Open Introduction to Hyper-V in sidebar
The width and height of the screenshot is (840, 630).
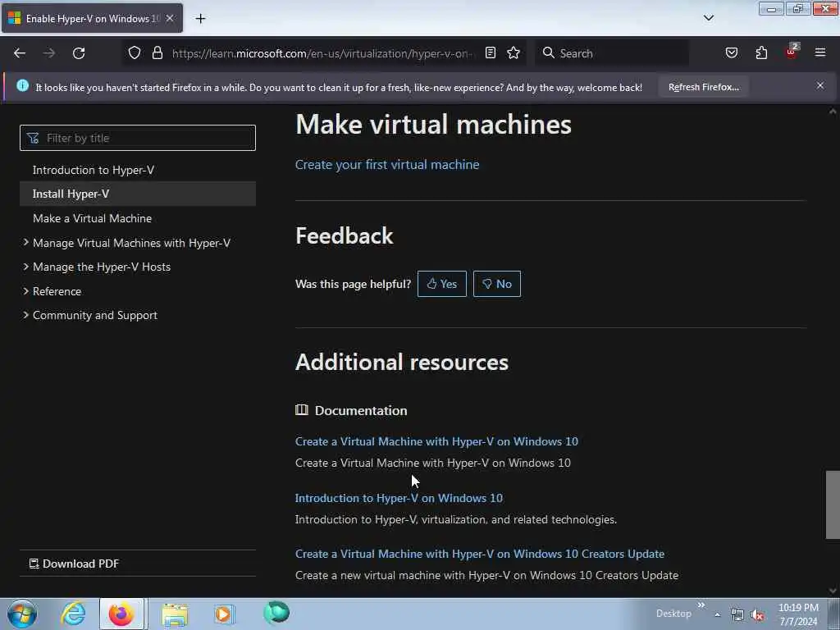click(x=94, y=170)
